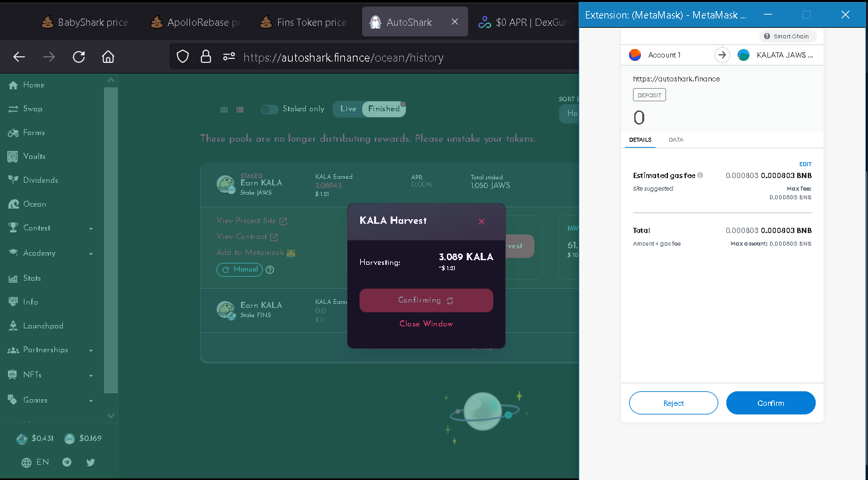Reject the MetaMask transaction

click(x=673, y=403)
